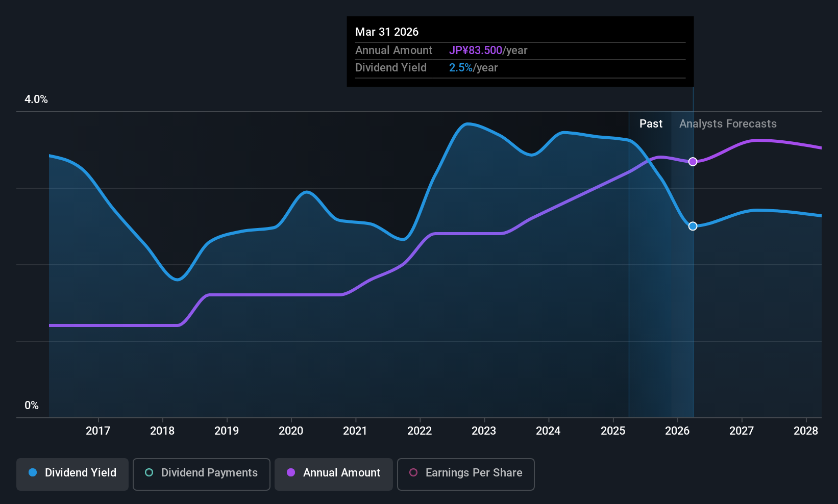Viewport: 838px width, 504px height.
Task: Click the 0% y-axis label
Action: pos(32,406)
